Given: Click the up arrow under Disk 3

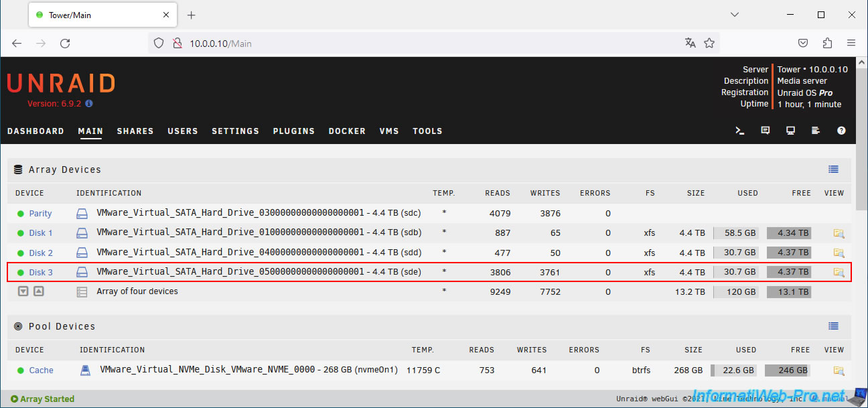Looking at the screenshot, I should [39, 291].
